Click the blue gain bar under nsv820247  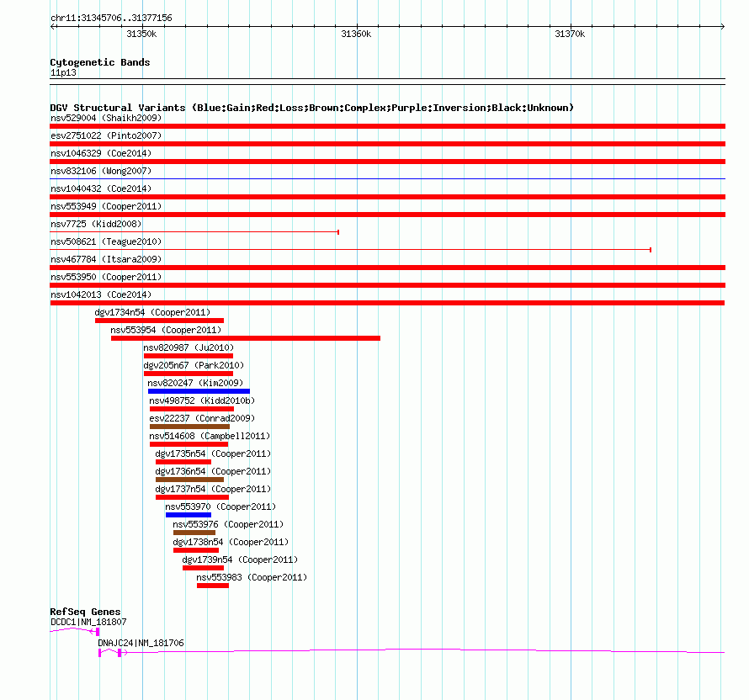pos(199,391)
